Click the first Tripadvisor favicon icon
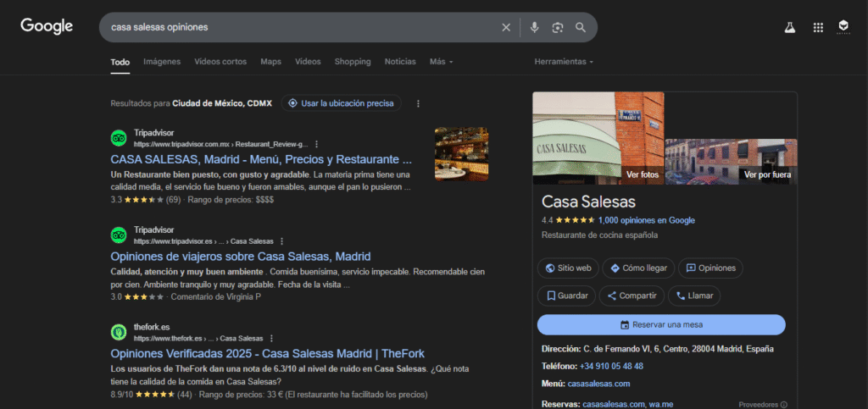Image resolution: width=868 pixels, height=409 pixels. tap(119, 138)
